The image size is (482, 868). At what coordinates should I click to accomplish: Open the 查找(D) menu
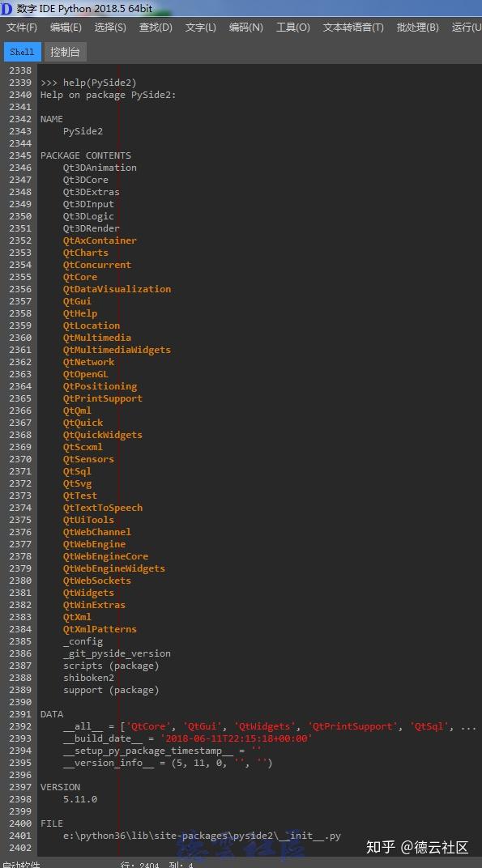[154, 27]
